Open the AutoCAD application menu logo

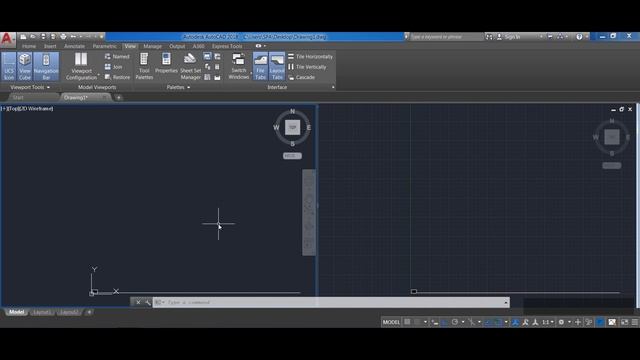[7, 39]
